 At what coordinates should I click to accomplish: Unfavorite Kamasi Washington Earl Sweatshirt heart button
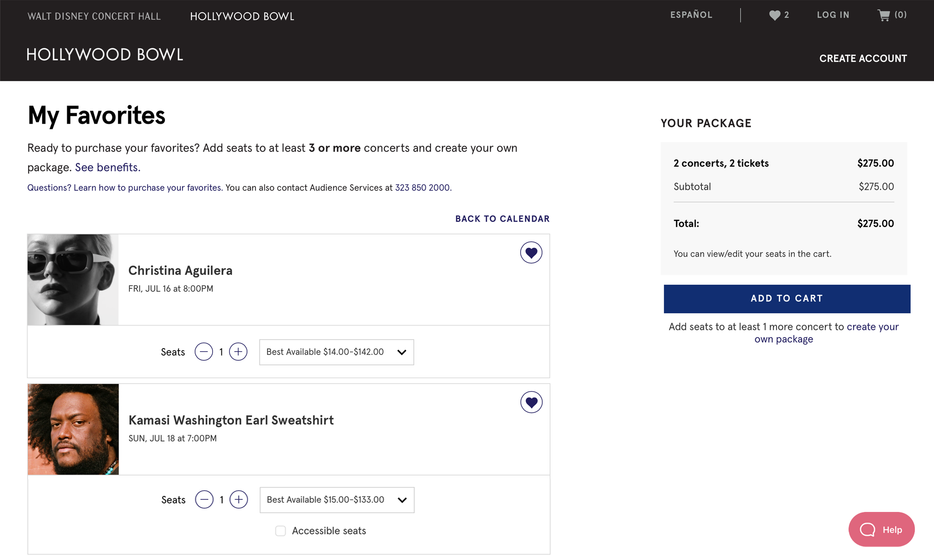point(531,402)
